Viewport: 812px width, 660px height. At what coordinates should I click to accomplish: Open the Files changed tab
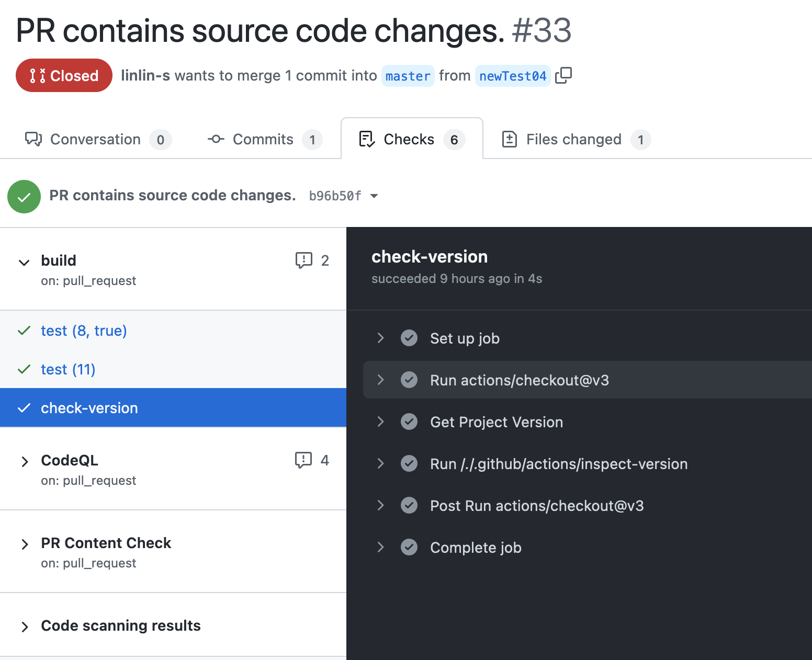[x=573, y=139]
